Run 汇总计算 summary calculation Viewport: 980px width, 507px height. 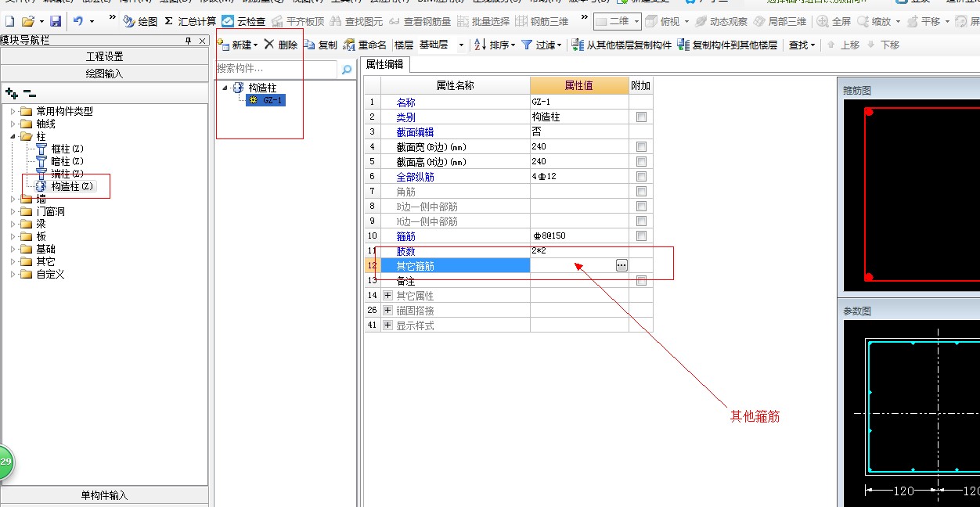[x=190, y=21]
